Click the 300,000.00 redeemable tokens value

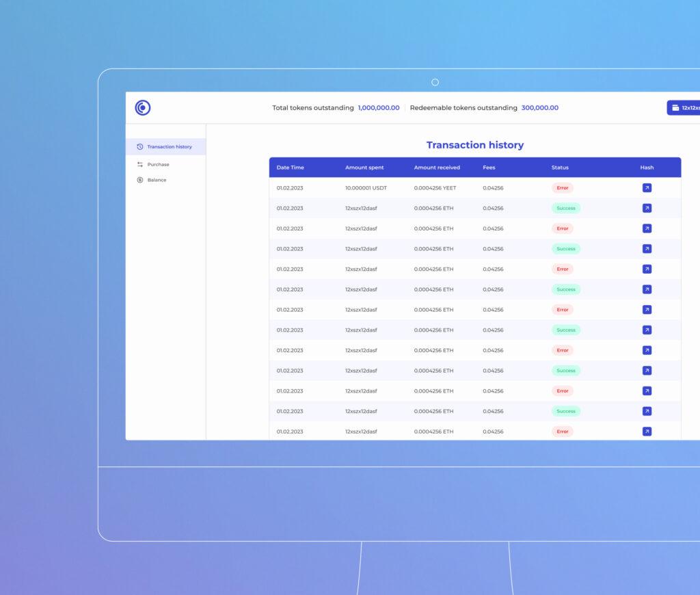click(x=540, y=107)
